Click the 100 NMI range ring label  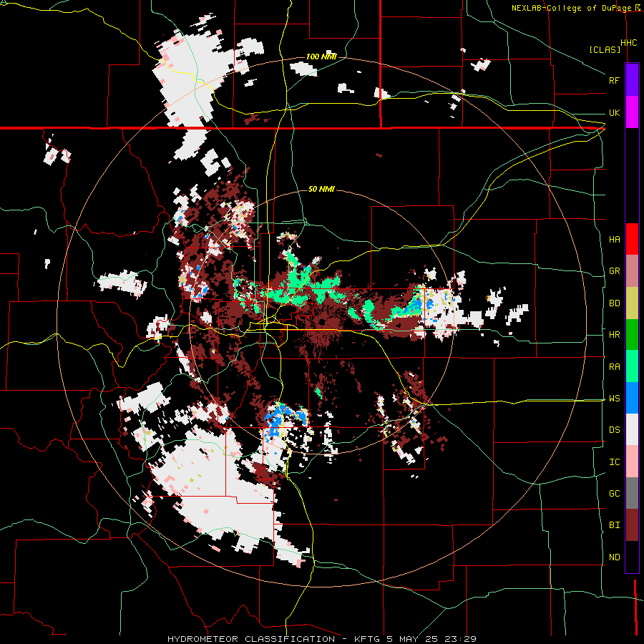click(321, 57)
